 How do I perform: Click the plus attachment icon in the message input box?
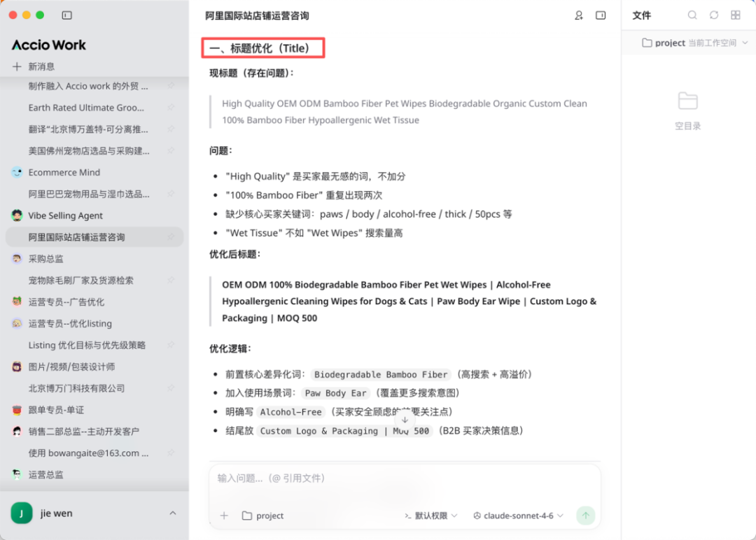(224, 516)
